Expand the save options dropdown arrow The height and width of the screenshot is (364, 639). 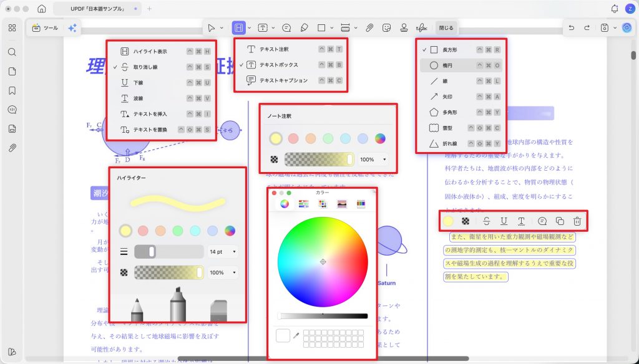(x=615, y=27)
